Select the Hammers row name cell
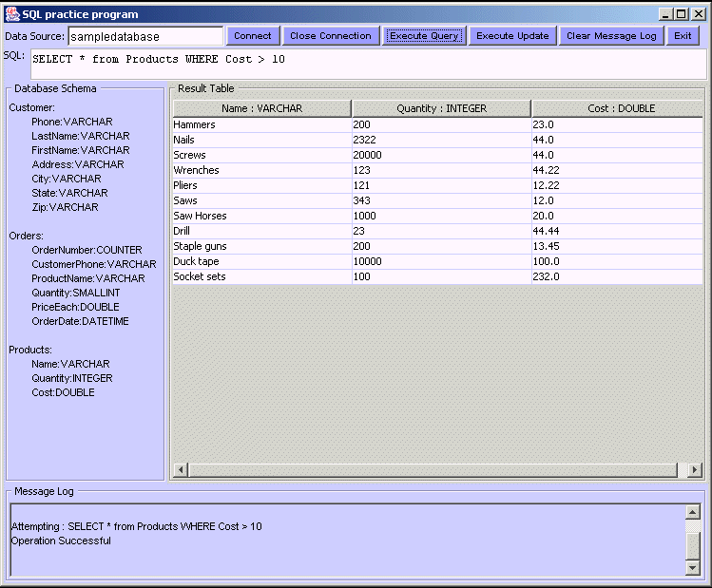This screenshot has height=588, width=712. (262, 124)
